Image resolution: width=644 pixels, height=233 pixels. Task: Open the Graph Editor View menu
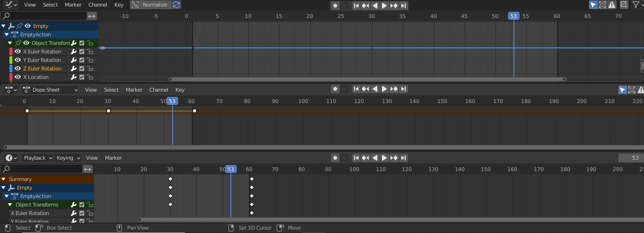[x=30, y=5]
